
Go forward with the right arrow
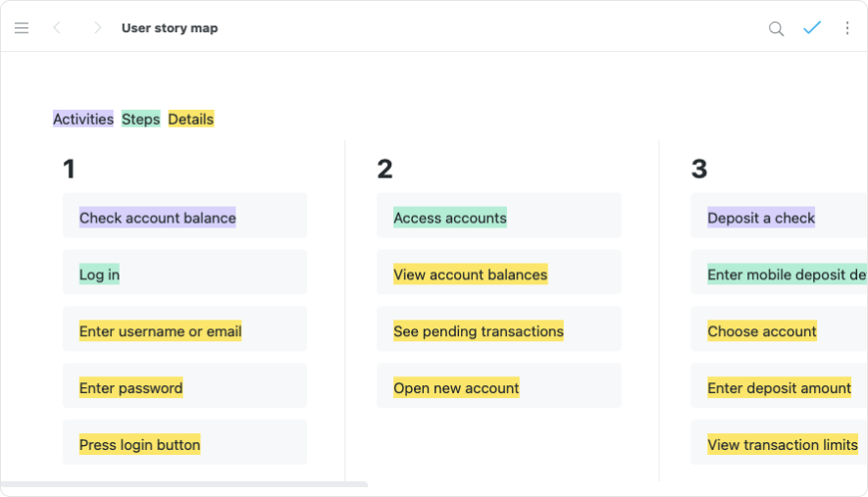pyautogui.click(x=97, y=28)
